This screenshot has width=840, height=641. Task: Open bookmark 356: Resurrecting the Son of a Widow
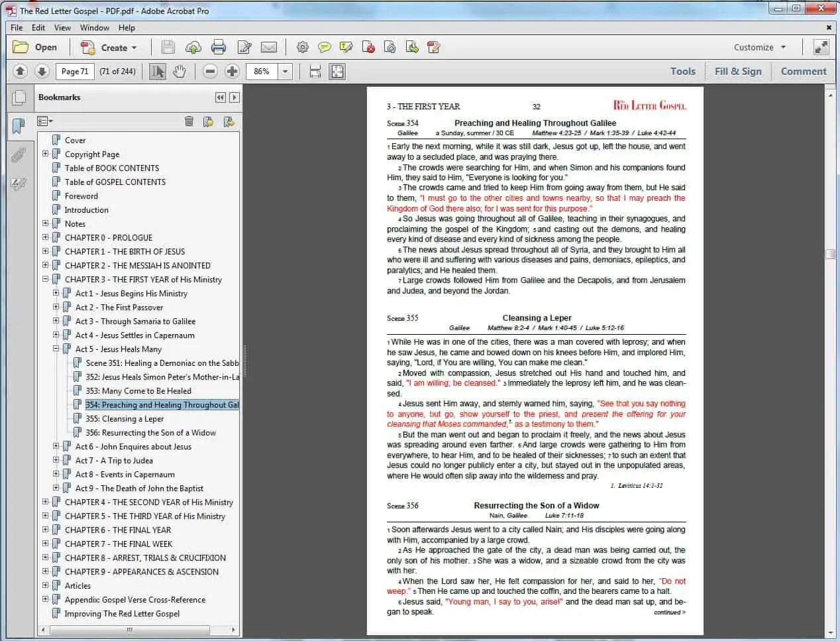point(150,432)
